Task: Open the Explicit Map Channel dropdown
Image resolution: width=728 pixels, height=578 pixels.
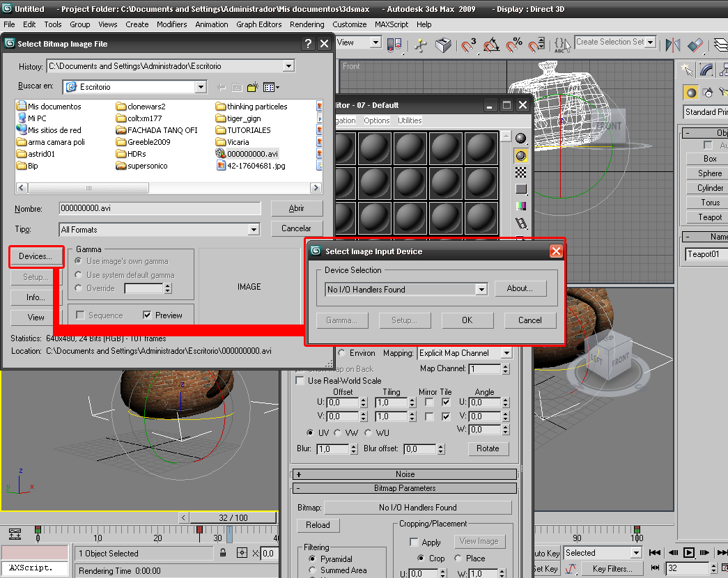Action: (x=506, y=353)
